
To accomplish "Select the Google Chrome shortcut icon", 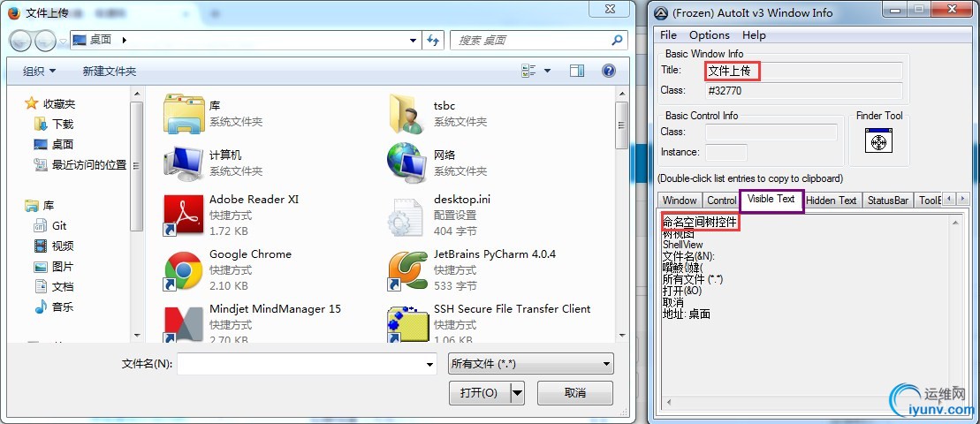I will click(x=183, y=270).
